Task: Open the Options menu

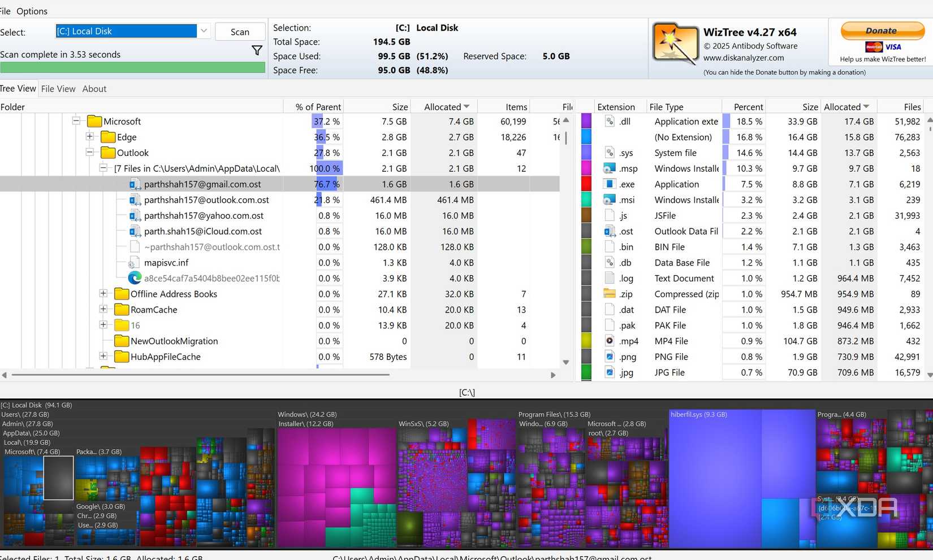Action: point(32,11)
